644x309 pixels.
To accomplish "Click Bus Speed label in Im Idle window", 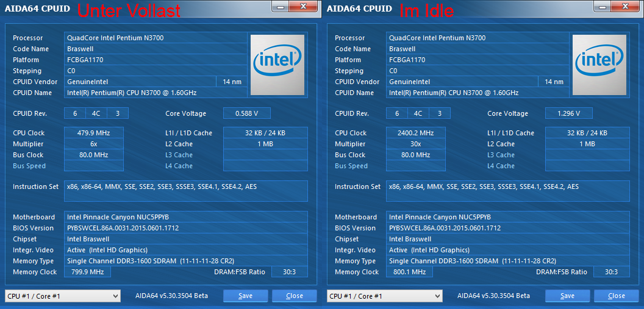I will pos(351,166).
